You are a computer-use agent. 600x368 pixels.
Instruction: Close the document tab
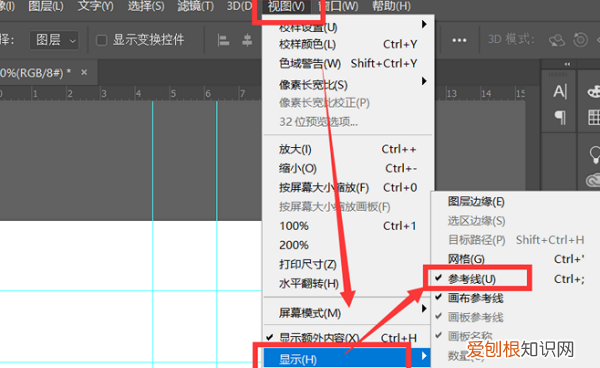click(x=84, y=72)
